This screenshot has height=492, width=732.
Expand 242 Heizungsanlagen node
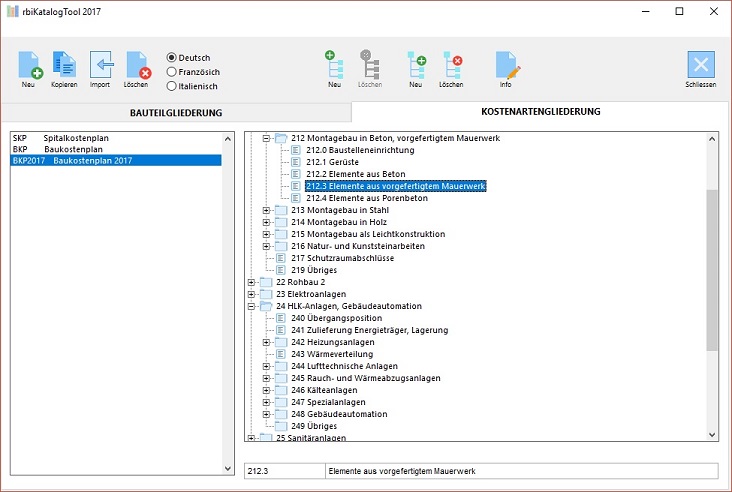coord(266,342)
